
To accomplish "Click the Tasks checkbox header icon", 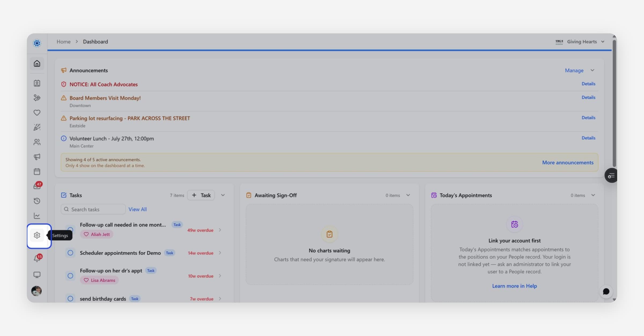I will pos(64,195).
